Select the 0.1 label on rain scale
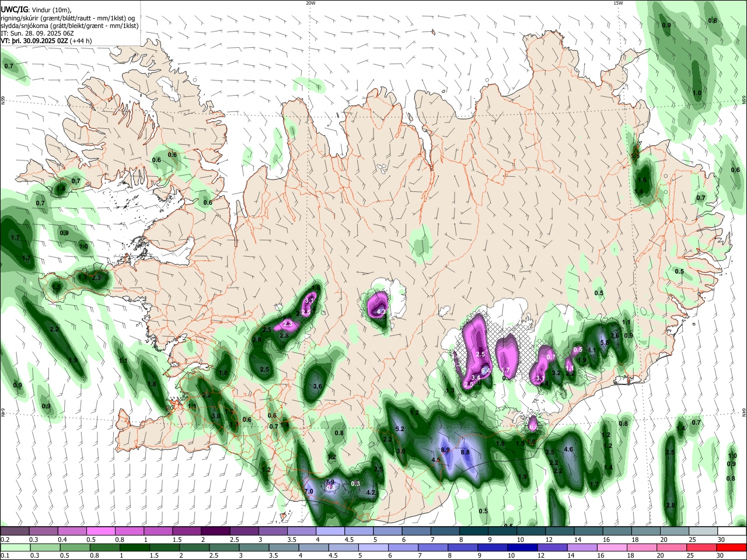This screenshot has height=560, width=747. 5,556
